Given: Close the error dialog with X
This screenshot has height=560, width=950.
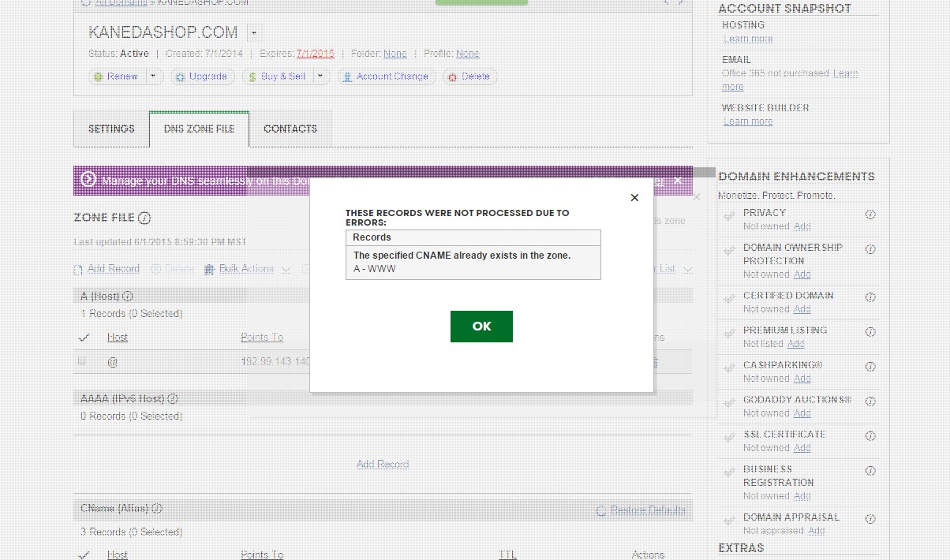Looking at the screenshot, I should click(634, 198).
